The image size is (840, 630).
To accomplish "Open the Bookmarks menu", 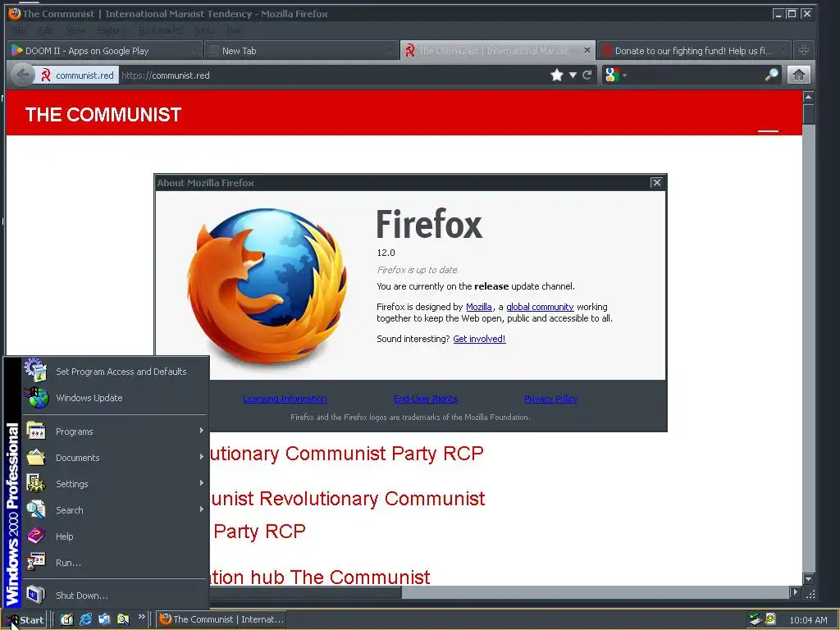I will pyautogui.click(x=160, y=30).
